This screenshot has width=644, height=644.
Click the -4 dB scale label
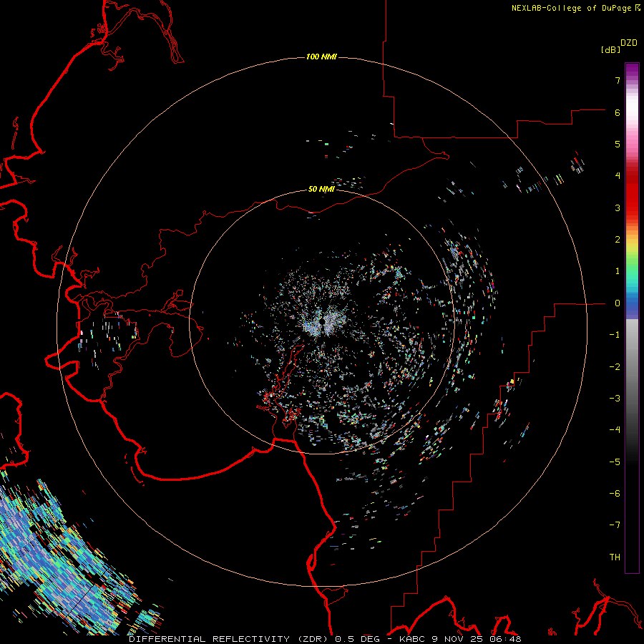coord(615,430)
